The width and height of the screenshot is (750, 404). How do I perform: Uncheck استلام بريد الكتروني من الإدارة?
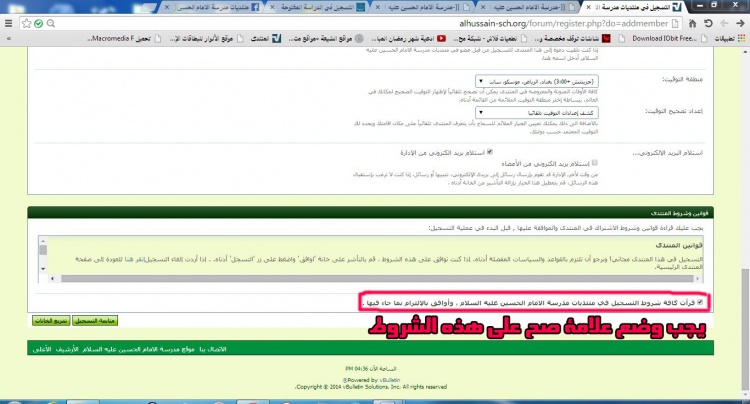tap(490, 152)
